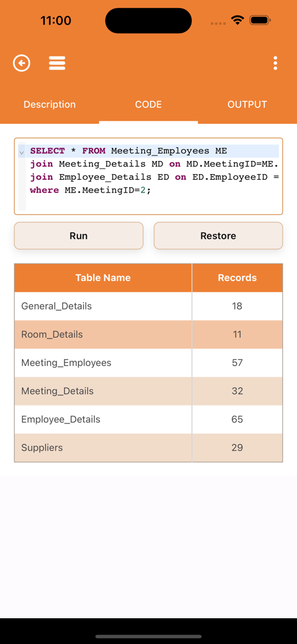297x644 pixels.
Task: Select the Meeting_Details table name cell
Action: click(103, 391)
